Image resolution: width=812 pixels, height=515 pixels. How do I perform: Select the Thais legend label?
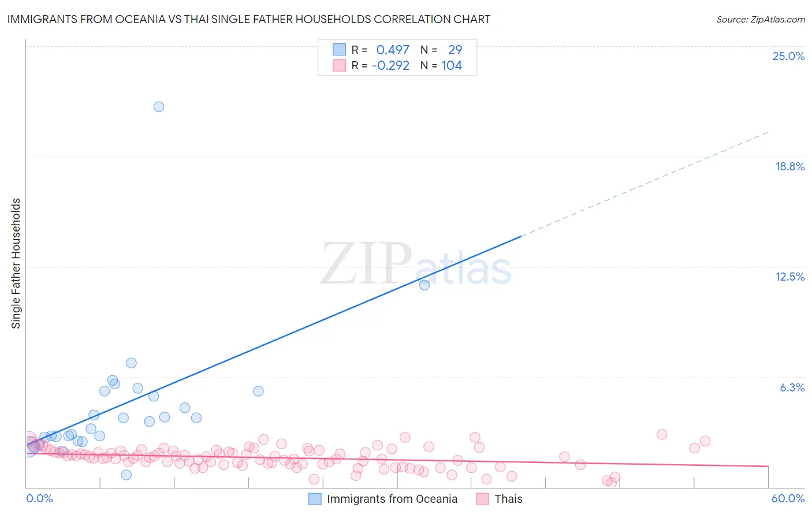508,499
